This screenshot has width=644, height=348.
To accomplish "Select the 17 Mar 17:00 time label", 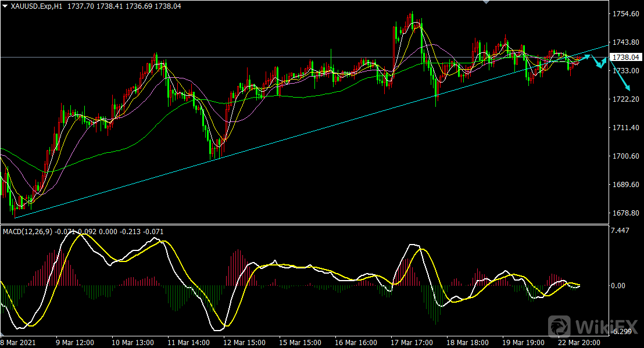I will pos(411,343).
